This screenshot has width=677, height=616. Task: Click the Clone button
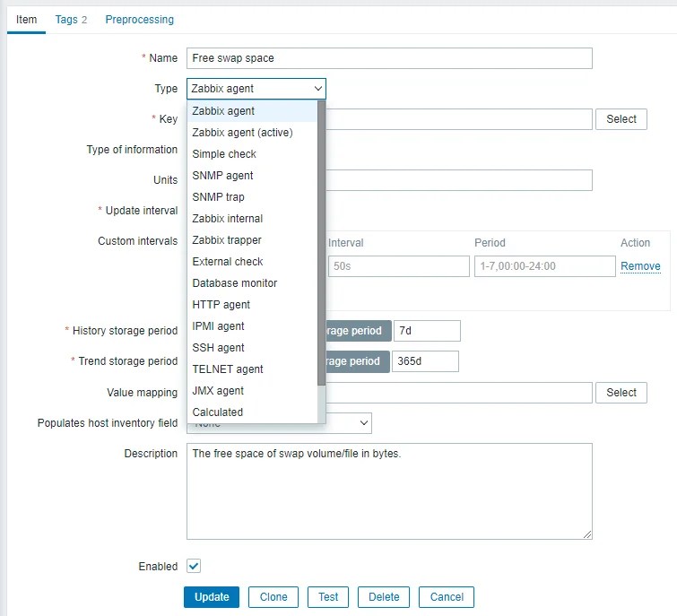coord(273,597)
